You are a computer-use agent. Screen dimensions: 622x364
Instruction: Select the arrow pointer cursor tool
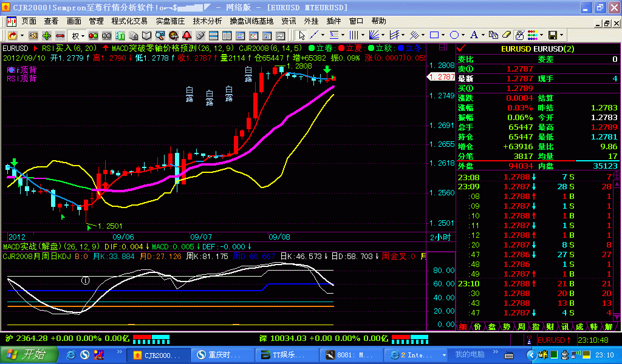point(302,35)
